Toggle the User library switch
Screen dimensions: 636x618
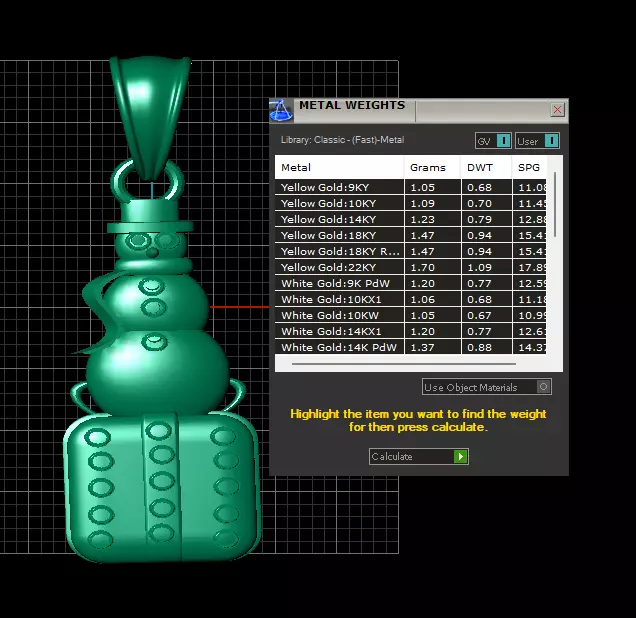pyautogui.click(x=537, y=141)
